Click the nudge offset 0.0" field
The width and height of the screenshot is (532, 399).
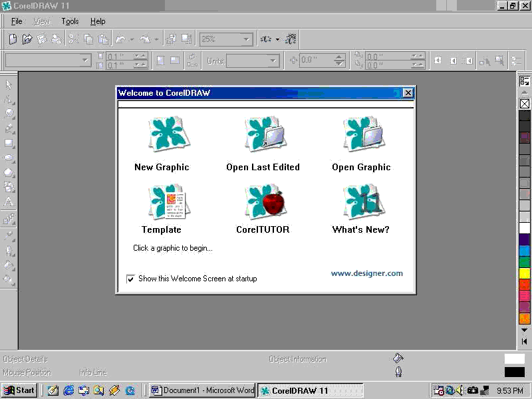pos(315,61)
